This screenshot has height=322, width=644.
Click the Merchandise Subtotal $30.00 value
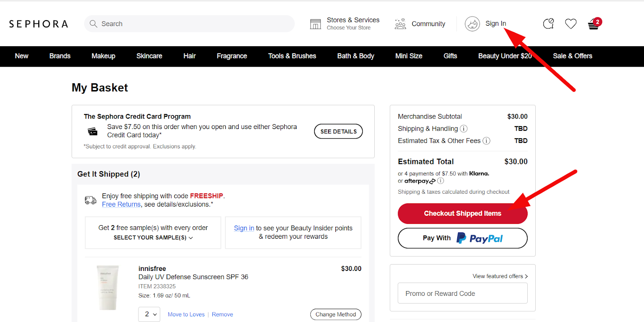pyautogui.click(x=517, y=117)
